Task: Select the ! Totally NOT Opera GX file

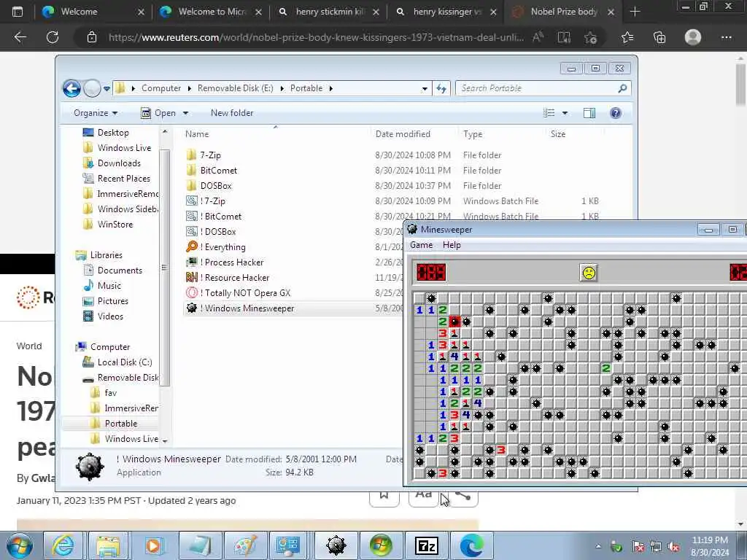Action: coord(245,293)
